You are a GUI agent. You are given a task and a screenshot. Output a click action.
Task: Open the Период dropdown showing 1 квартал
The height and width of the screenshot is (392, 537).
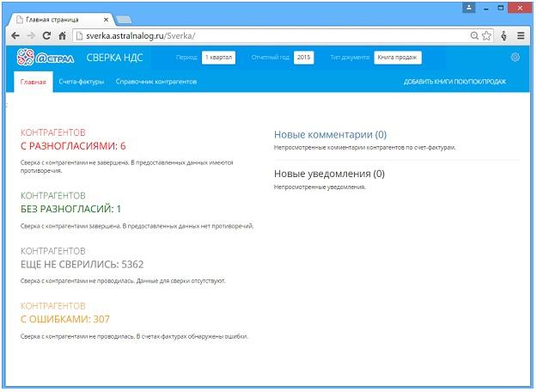[x=218, y=58]
